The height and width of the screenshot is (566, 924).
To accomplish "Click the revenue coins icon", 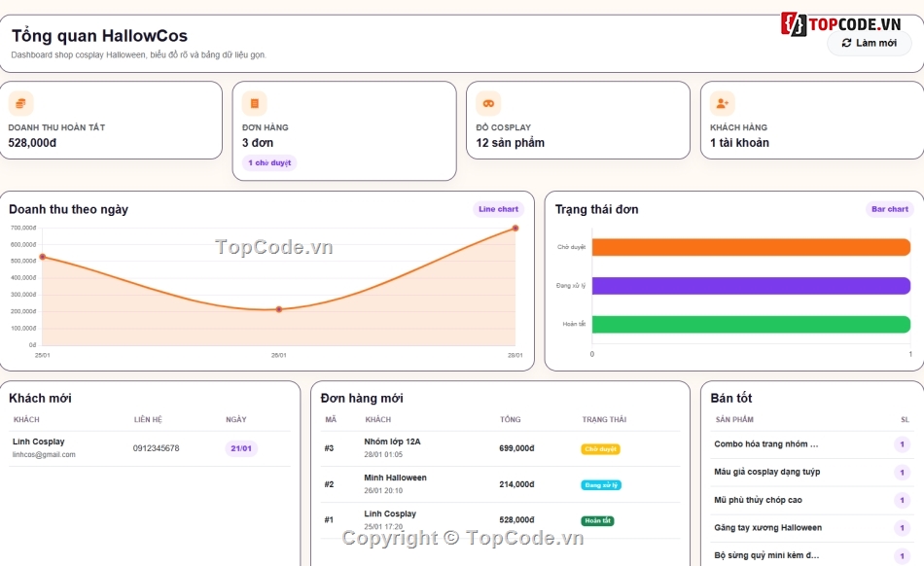I will point(20,104).
